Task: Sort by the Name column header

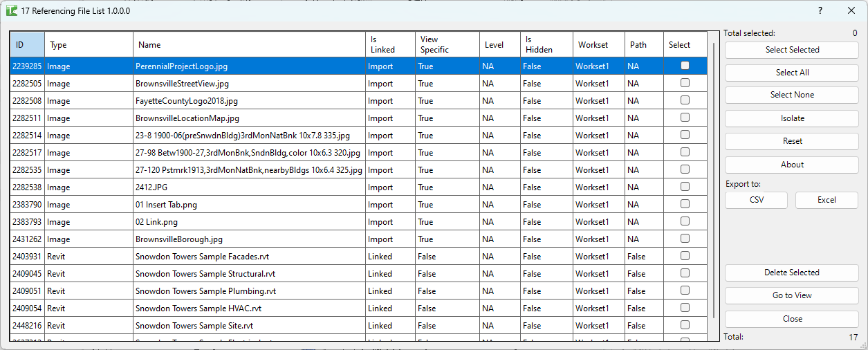Action: pyautogui.click(x=249, y=44)
